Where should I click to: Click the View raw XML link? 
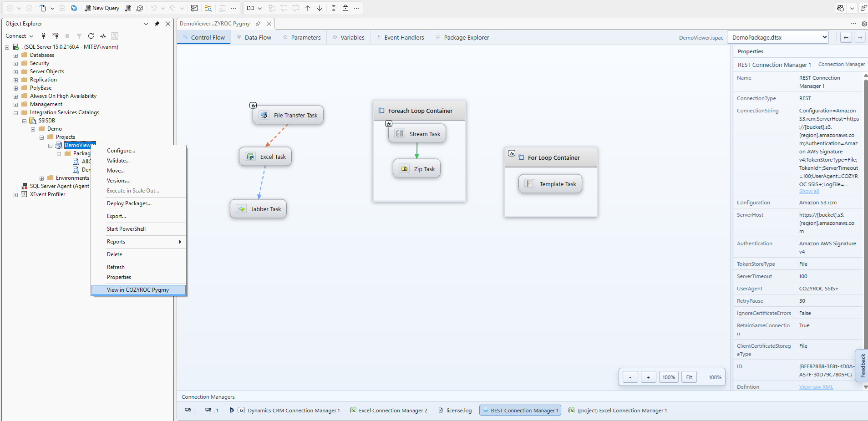coord(816,387)
